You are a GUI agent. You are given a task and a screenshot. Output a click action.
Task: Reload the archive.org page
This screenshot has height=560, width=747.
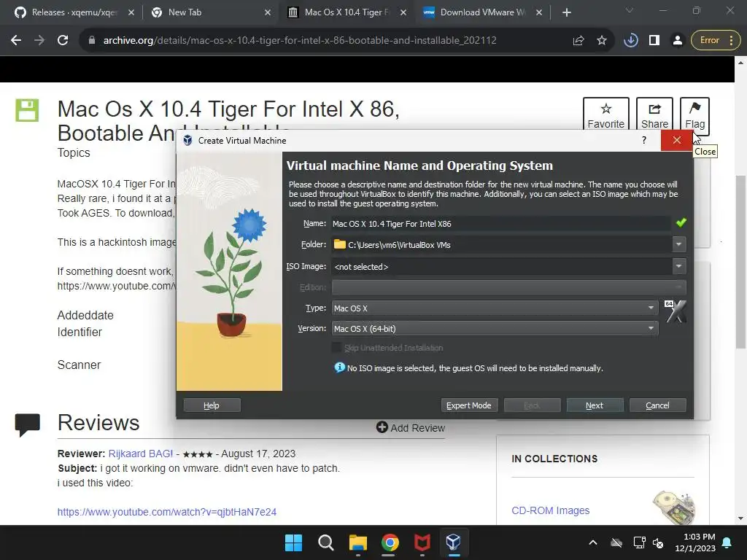coord(63,41)
